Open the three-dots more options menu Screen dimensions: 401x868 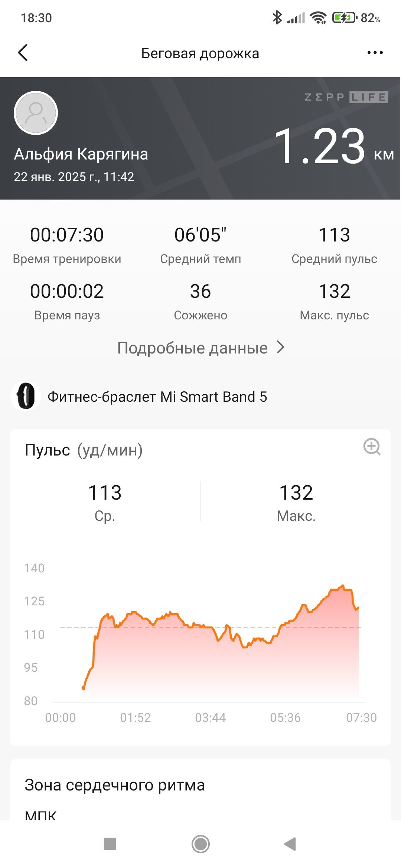point(375,53)
